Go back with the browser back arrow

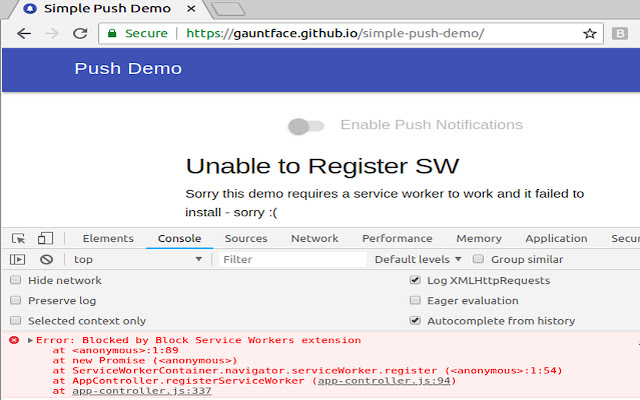point(24,33)
